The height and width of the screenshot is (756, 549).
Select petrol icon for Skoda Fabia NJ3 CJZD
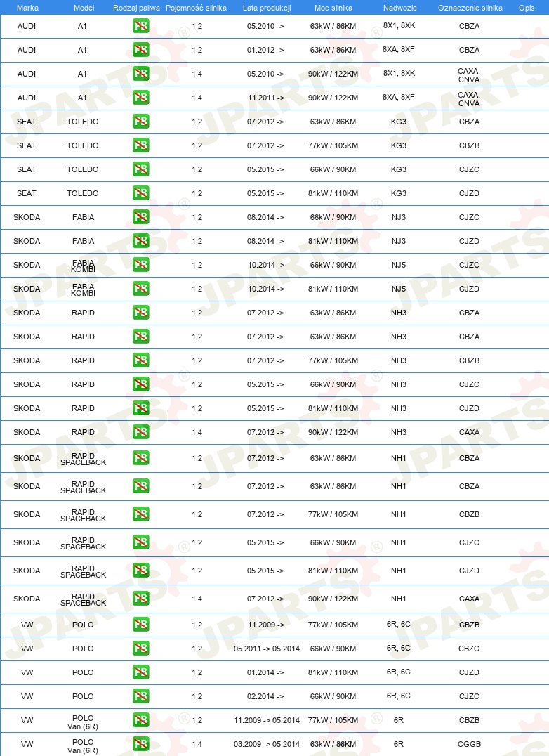coord(140,240)
